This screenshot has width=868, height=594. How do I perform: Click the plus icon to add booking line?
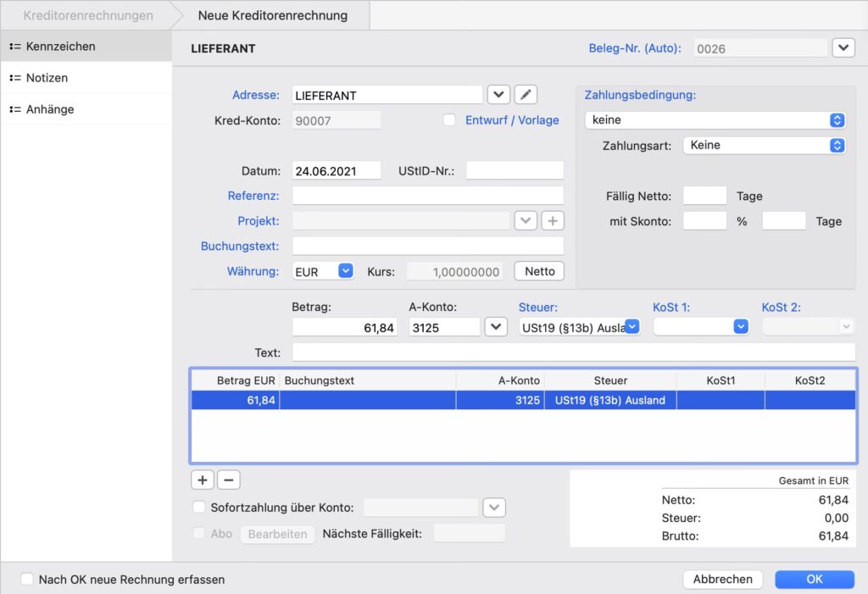pyautogui.click(x=202, y=480)
